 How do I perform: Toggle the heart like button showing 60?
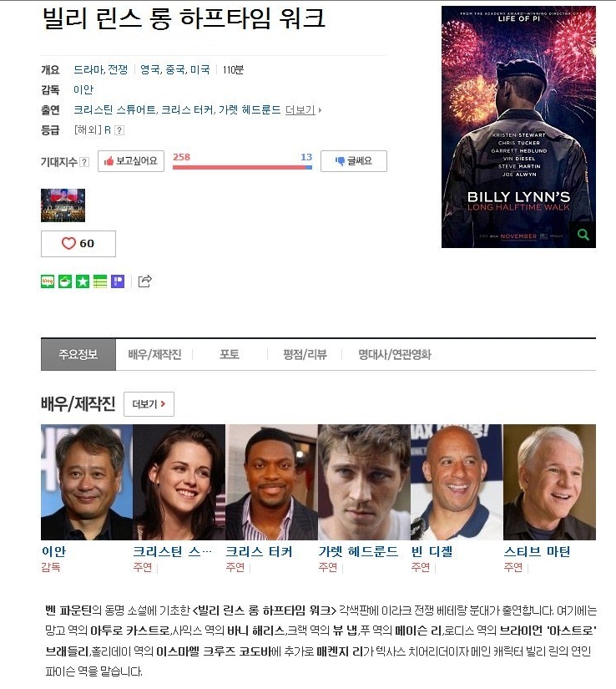[78, 243]
